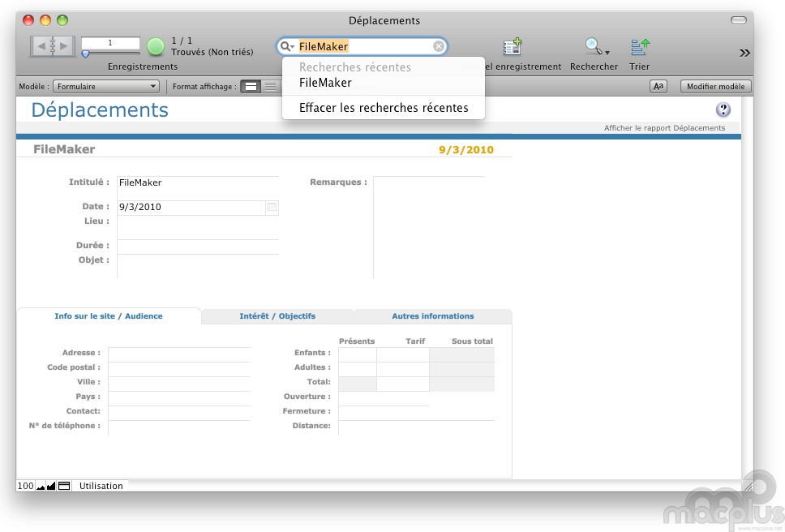785x532 pixels.
Task: Click the Contact field
Action: (x=178, y=413)
